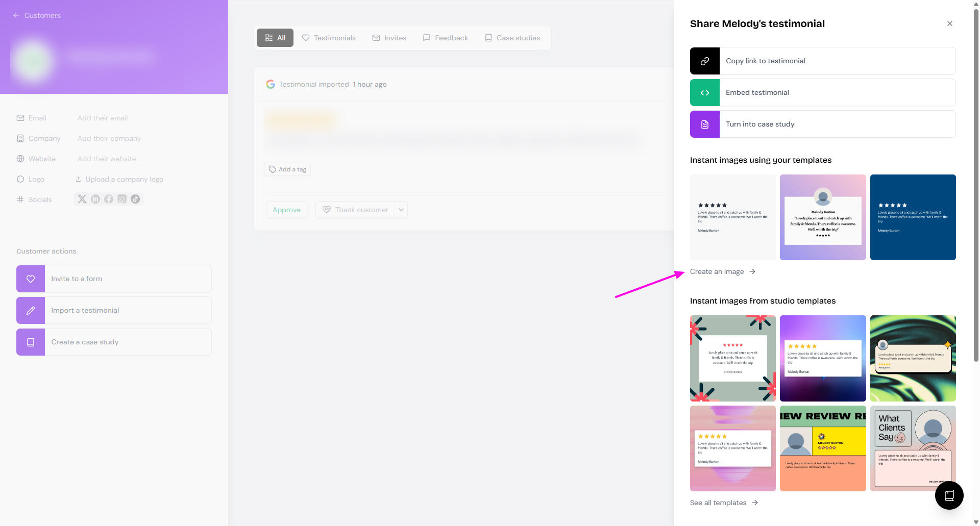Switch to the Testimonials tab
980x526 pixels.
[x=329, y=38]
